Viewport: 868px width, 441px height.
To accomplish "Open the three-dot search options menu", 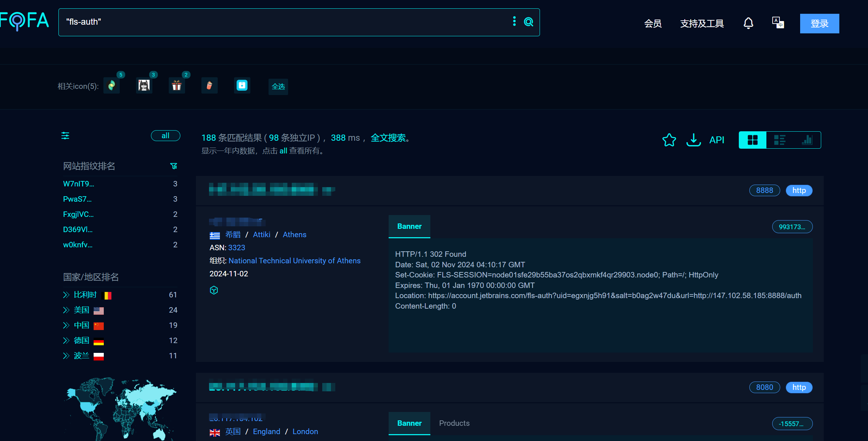I will click(x=514, y=21).
